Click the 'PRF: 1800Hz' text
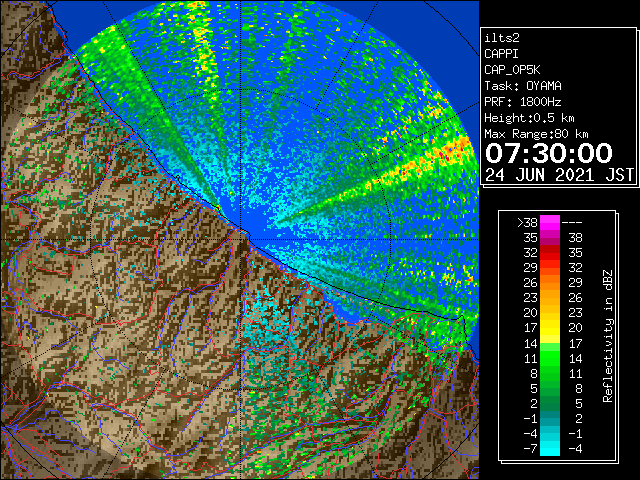640x480 pixels. 523,102
